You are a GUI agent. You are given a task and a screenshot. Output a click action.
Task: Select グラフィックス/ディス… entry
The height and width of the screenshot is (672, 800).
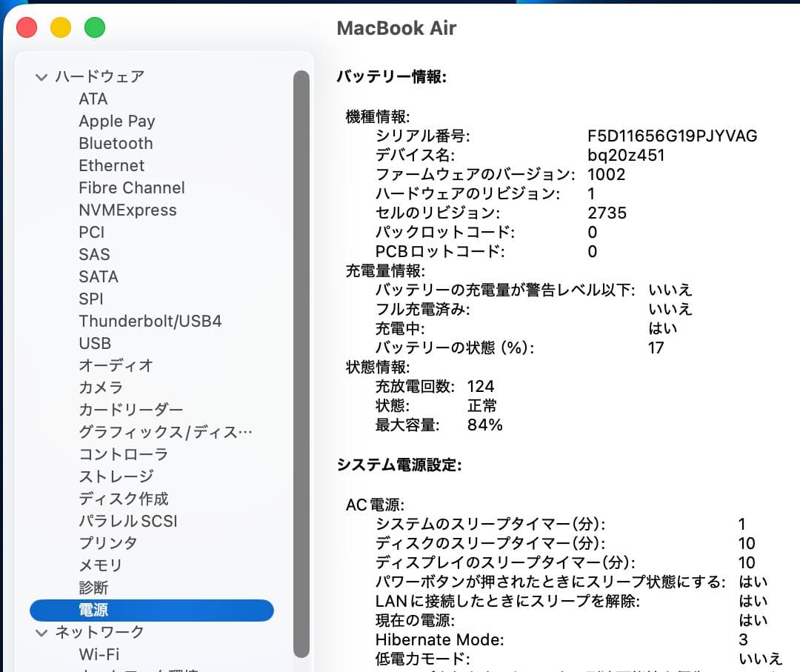pyautogui.click(x=165, y=432)
